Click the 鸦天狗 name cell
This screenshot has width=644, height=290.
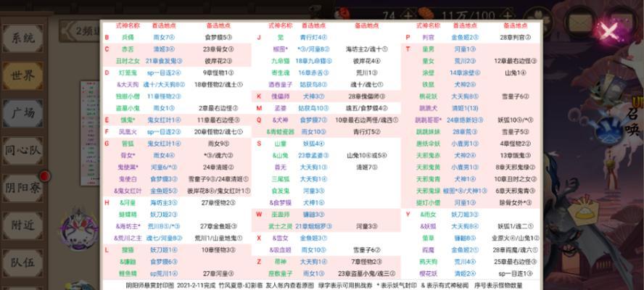tap(429, 262)
